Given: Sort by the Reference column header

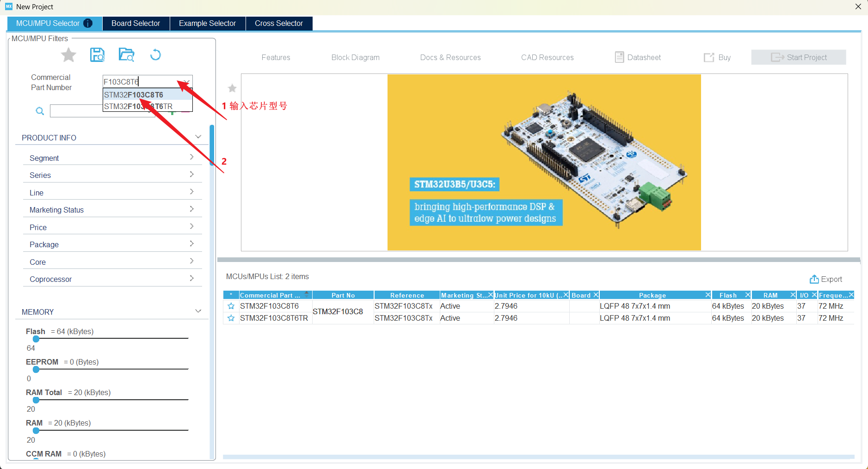Looking at the screenshot, I should pyautogui.click(x=407, y=295).
